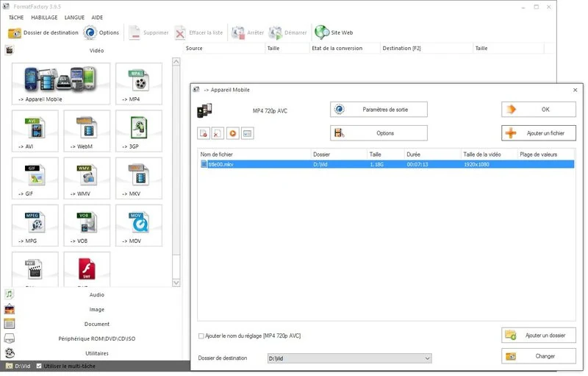588x376 pixels.
Task: Select the WebM conversion tile
Action: point(87,131)
